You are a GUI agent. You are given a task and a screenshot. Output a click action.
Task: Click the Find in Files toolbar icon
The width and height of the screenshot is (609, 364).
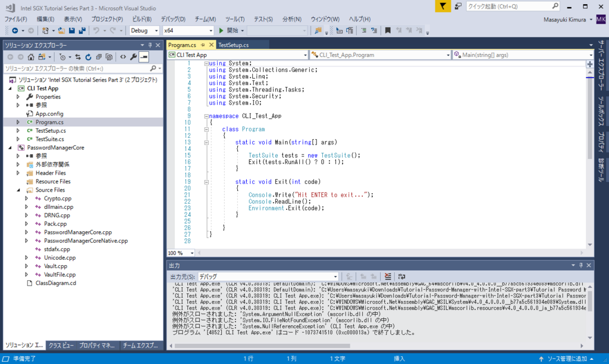pos(318,30)
